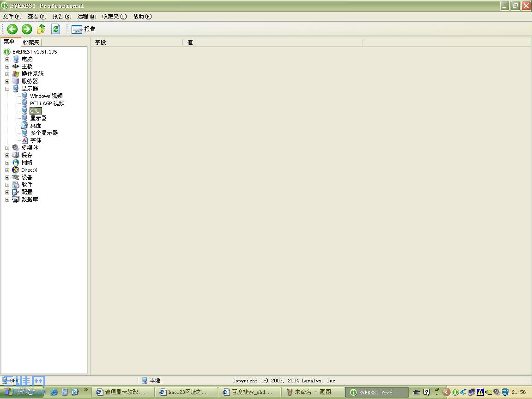Select the 保存 storage icon
The image size is (532, 399).
(x=16, y=155)
